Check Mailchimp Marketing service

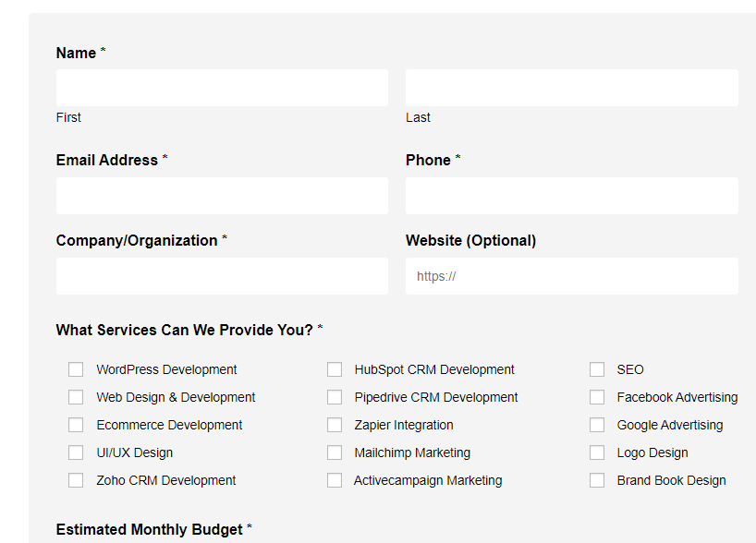(335, 452)
